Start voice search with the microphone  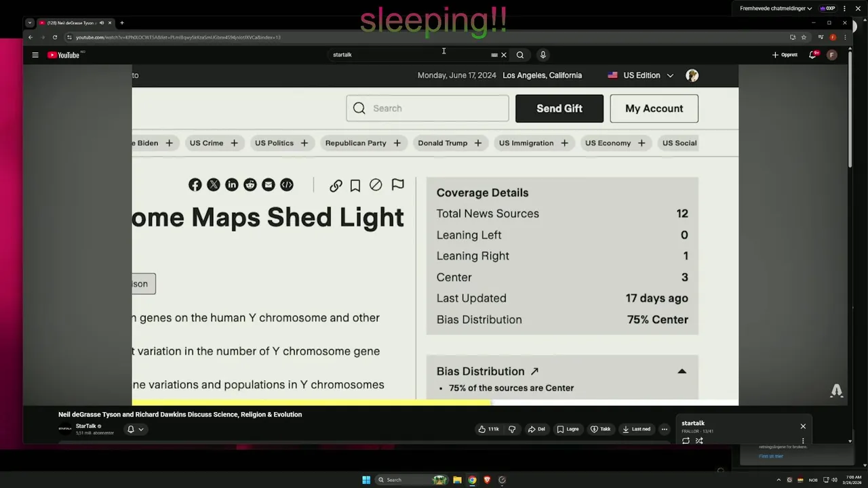coord(542,55)
